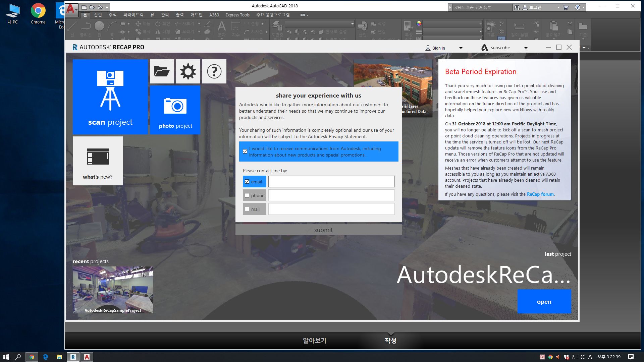Expand AutoCAD 로그인 dropdown arrow
This screenshot has width=644, height=362.
pos(558,7)
